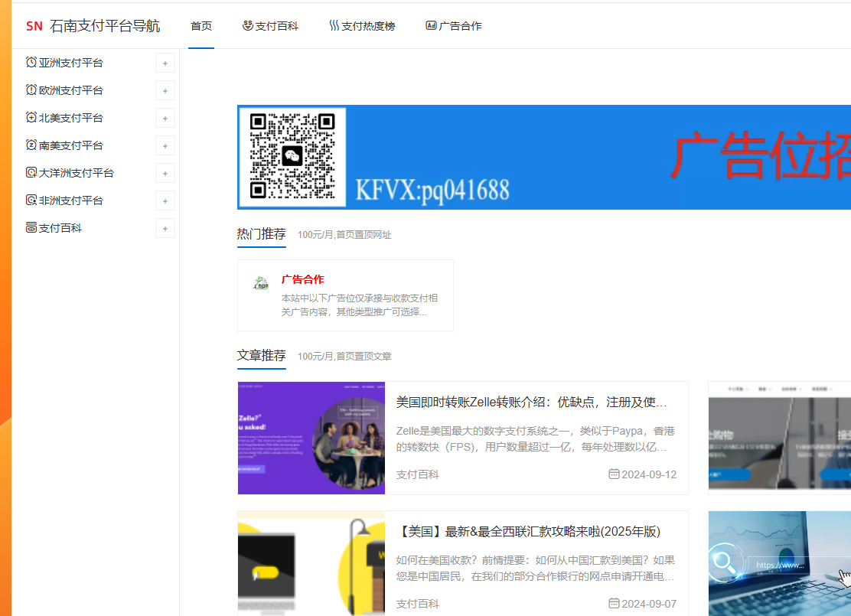The height and width of the screenshot is (616, 851).
Task: Select 大洋洲支付平台 in the sidebar
Action: (77, 173)
